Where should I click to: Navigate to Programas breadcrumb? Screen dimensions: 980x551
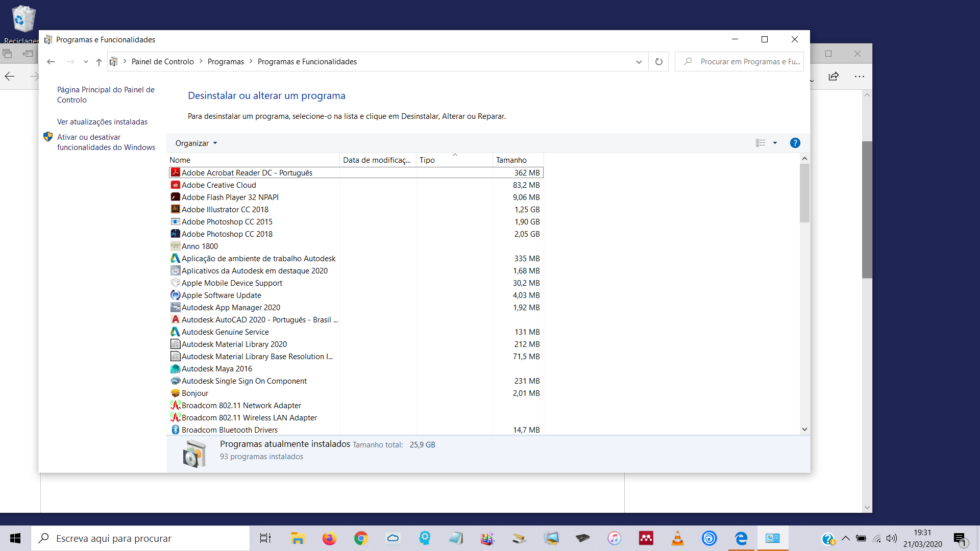point(226,62)
